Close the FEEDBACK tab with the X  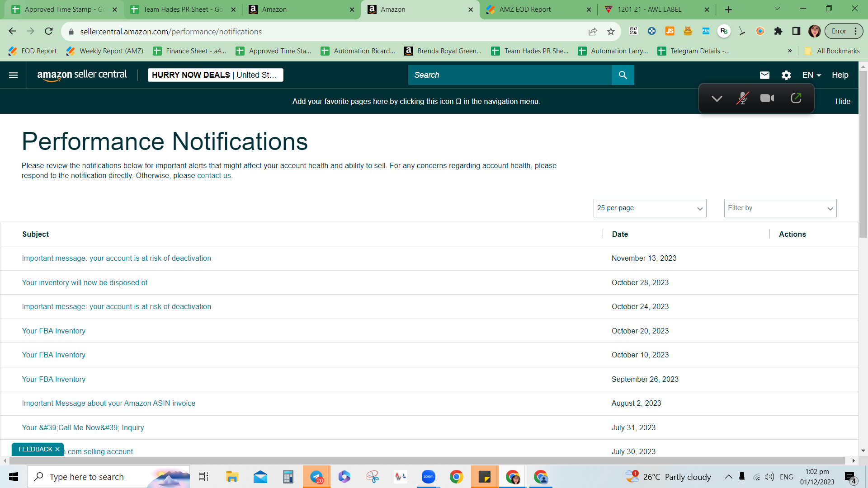[57, 450]
